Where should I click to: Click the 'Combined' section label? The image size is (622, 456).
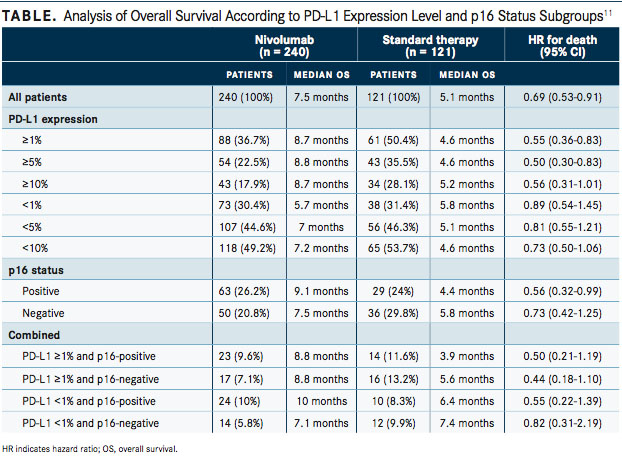pyautogui.click(x=34, y=335)
